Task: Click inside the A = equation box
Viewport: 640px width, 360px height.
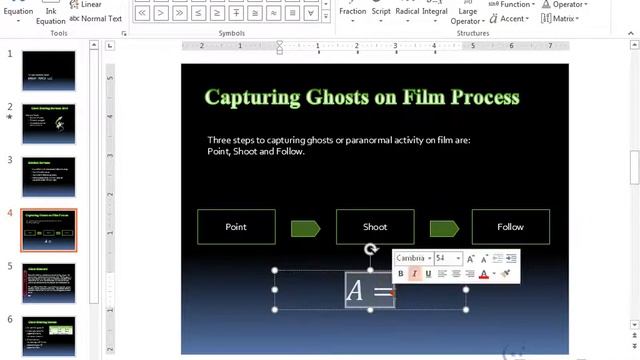Action: [x=370, y=290]
